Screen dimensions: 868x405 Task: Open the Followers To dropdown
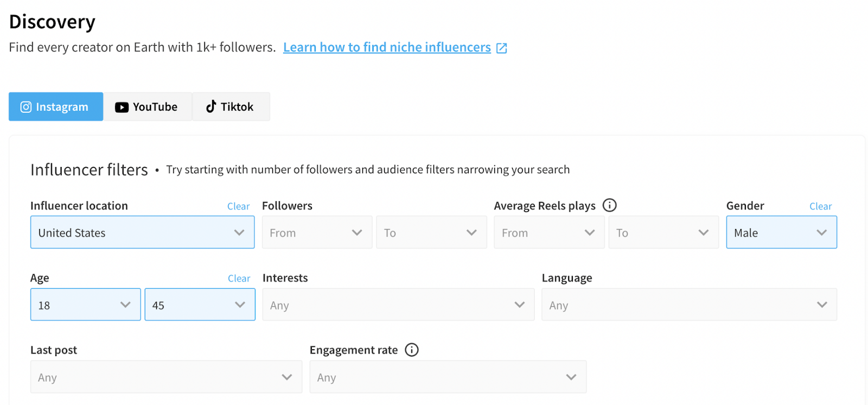tap(431, 232)
